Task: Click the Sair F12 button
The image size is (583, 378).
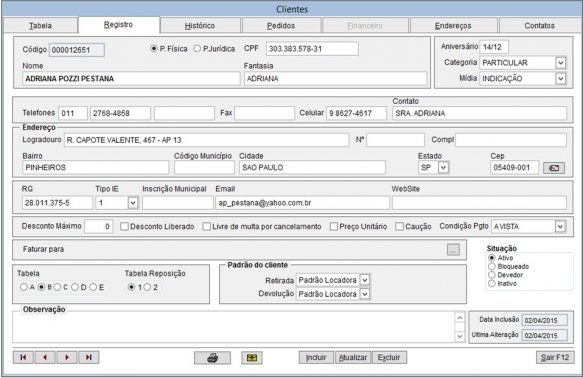Action: pos(555,358)
